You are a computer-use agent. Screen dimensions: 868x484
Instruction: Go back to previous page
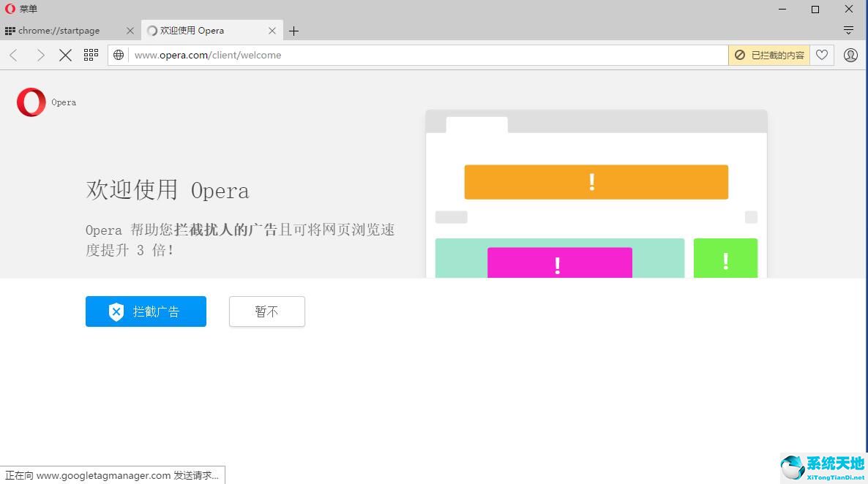[x=14, y=55]
